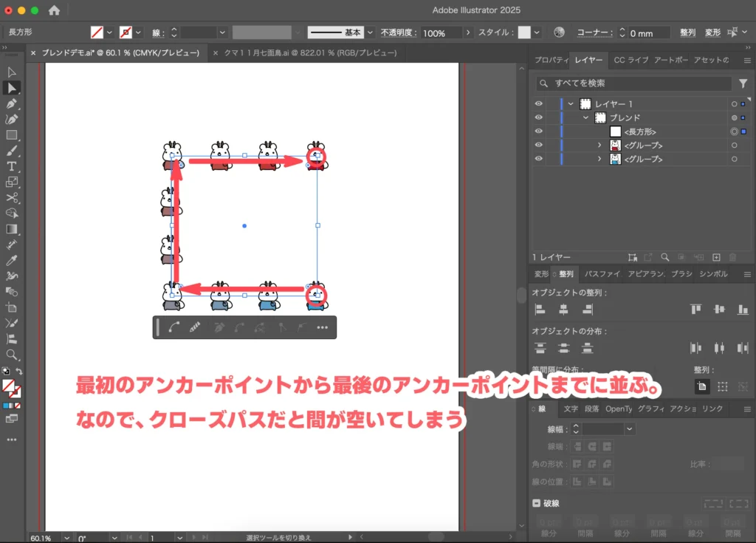This screenshot has width=756, height=543.
Task: Switch to the プロパティ panel tab
Action: coord(550,60)
